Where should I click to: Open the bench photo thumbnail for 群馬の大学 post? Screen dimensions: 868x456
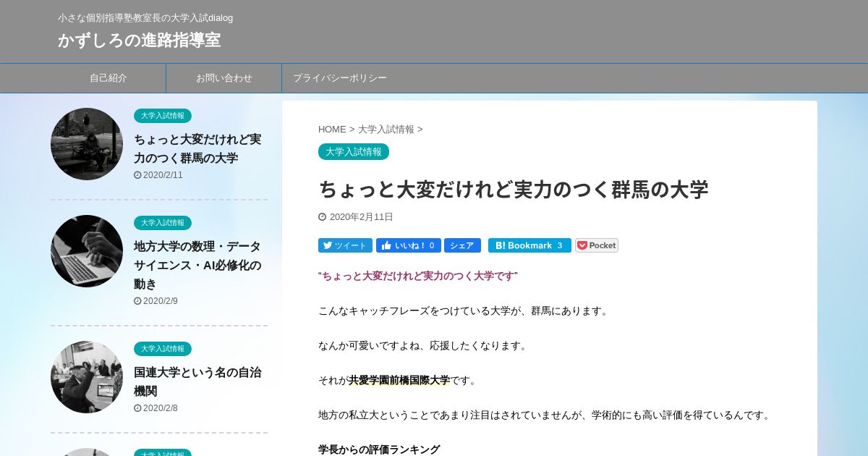(x=87, y=144)
